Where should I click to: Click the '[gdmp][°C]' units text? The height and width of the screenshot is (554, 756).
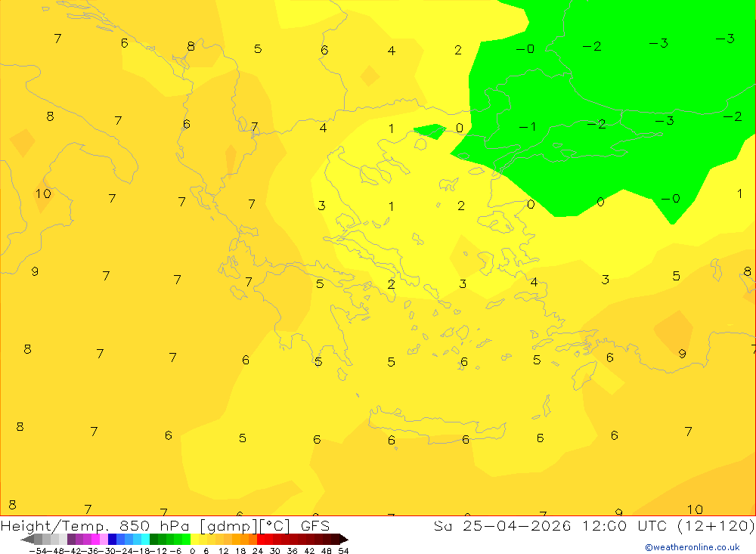tap(245, 525)
